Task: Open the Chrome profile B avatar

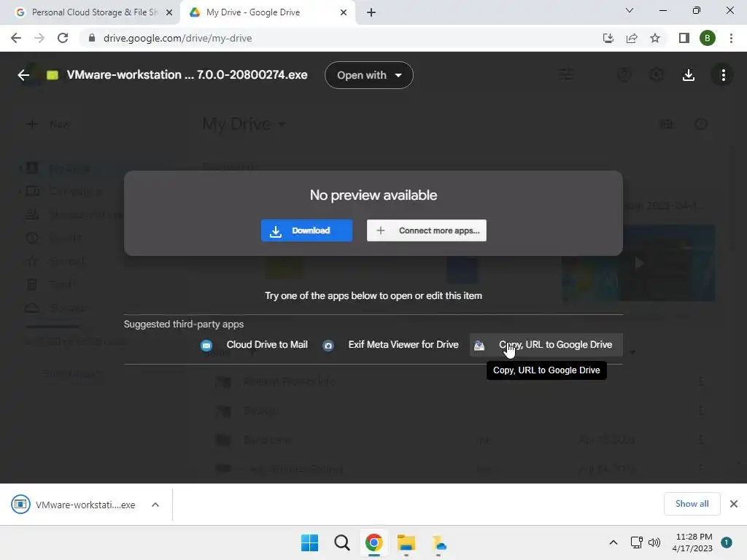Action: 708,38
